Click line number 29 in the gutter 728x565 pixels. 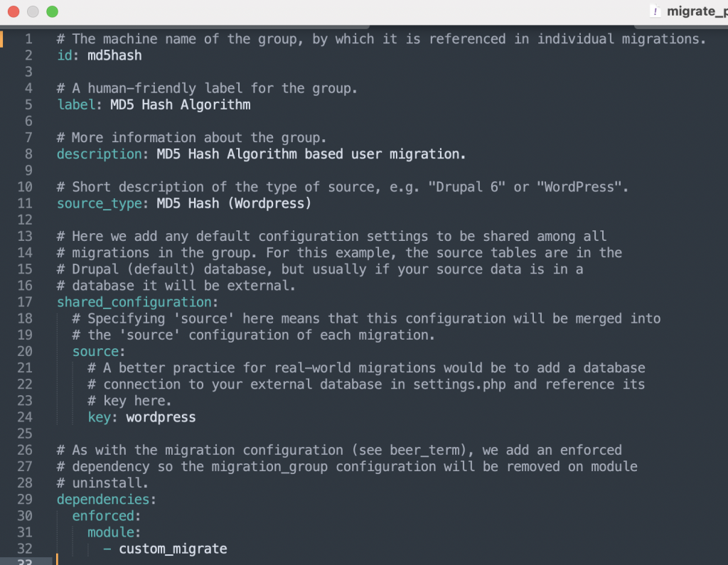[x=25, y=500]
